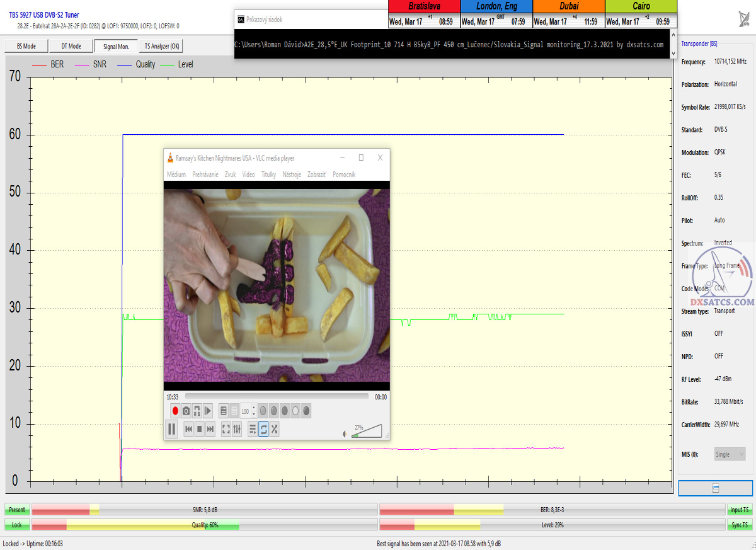Click the red Record button in VLC
756x550 pixels.
tap(175, 411)
